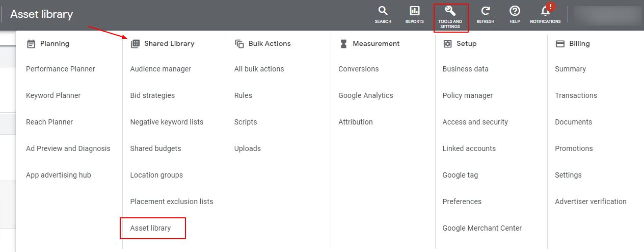
Task: Open Business data
Action: (x=466, y=69)
